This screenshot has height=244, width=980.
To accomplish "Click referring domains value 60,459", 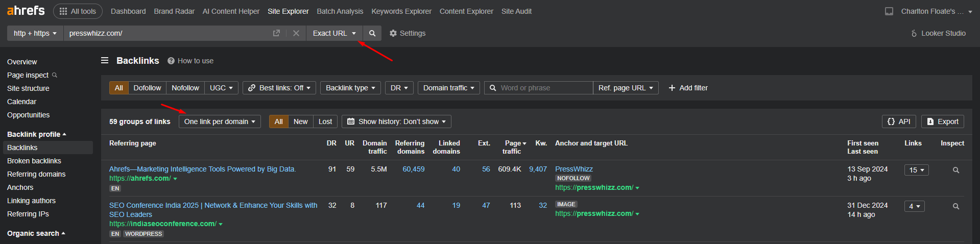I will (414, 169).
